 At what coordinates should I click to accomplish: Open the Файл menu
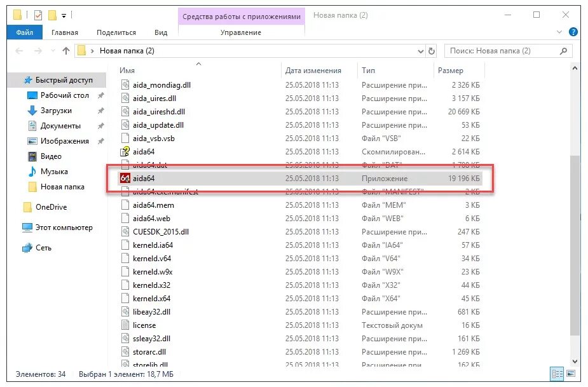[24, 32]
